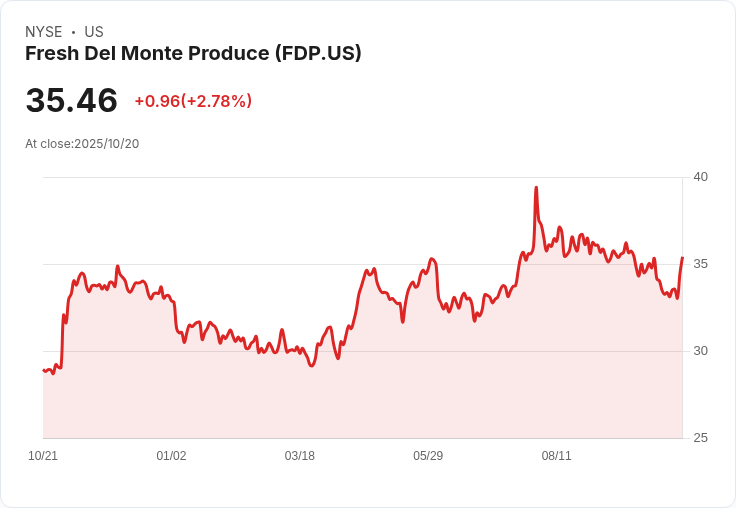Click the highest price spike on chart
Screen dimensions: 736x508
(536, 188)
